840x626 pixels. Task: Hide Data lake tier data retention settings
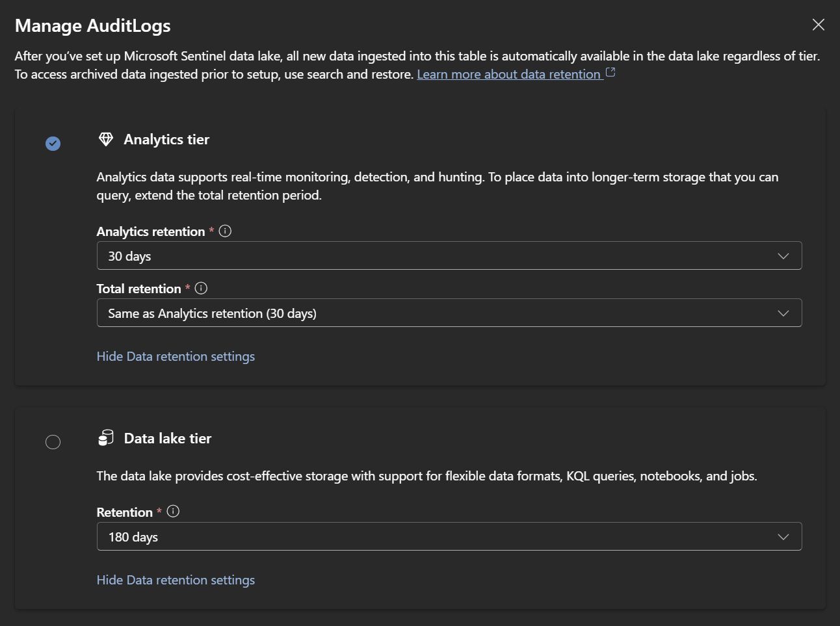click(x=176, y=579)
